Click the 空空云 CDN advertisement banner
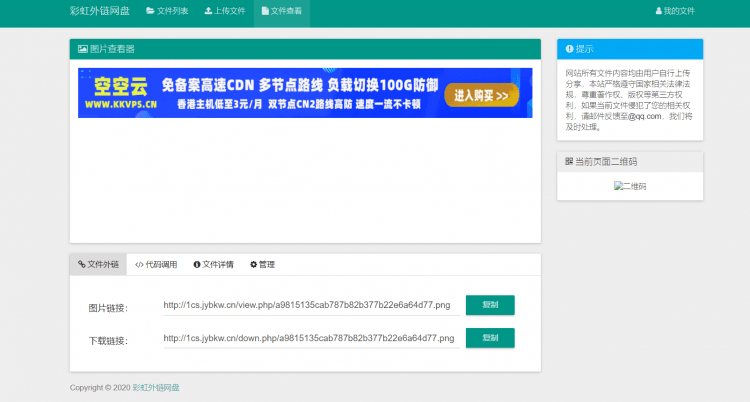This screenshot has height=402, width=750. [305, 93]
